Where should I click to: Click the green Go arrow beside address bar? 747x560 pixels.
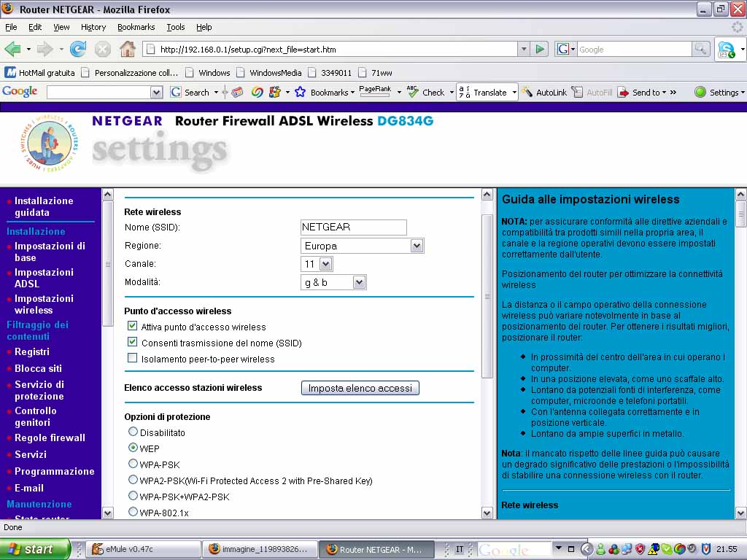(x=540, y=49)
